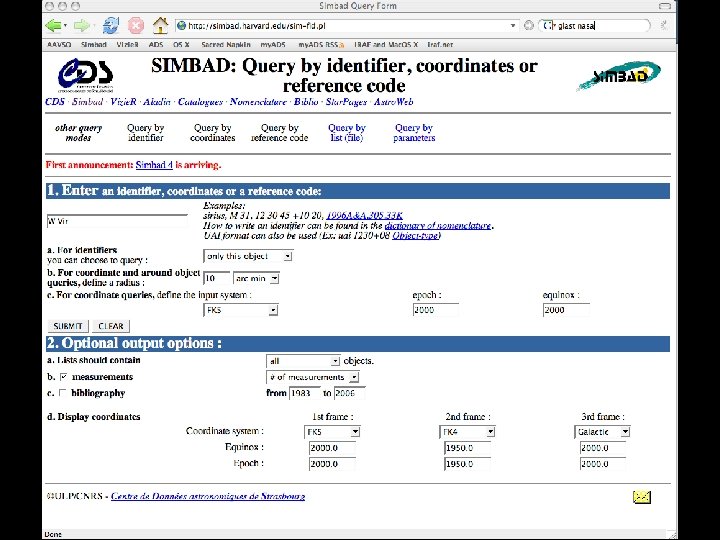Screen dimensions: 720x540
Task: Open the dictionary of nomenclature link
Action: coord(438,225)
